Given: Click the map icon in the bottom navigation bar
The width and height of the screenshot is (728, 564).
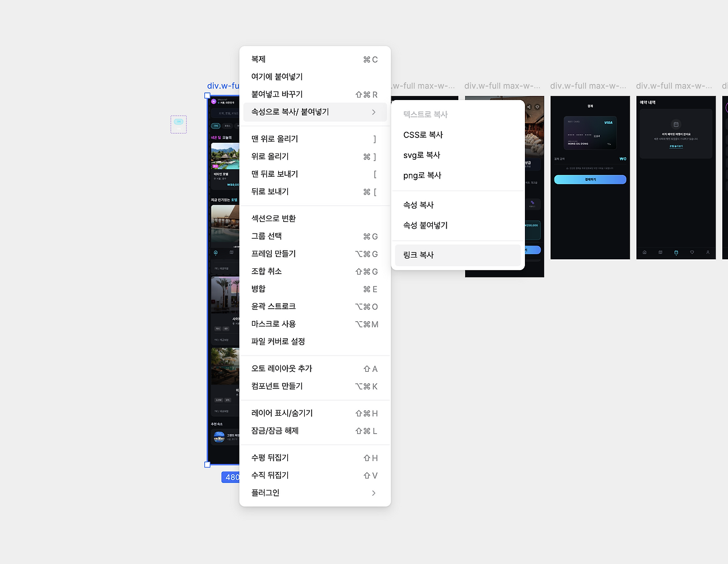Looking at the screenshot, I should point(660,252).
